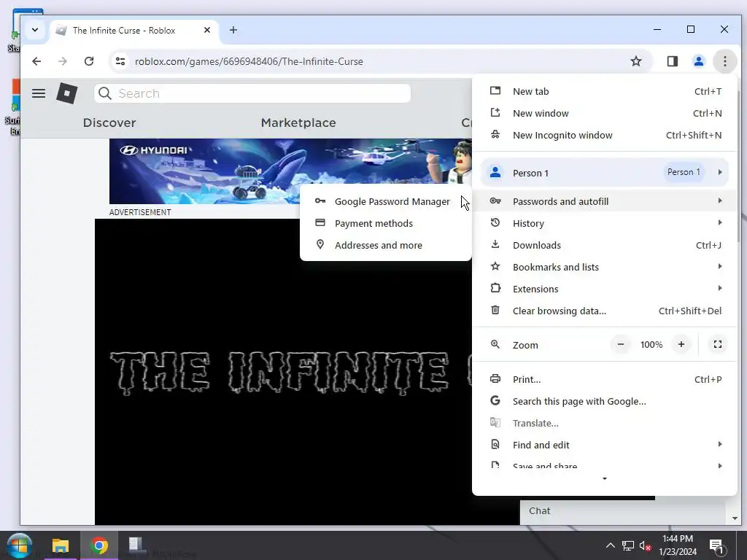The height and width of the screenshot is (560, 747).
Task: Open the Roblox hamburger menu
Action: point(39,93)
